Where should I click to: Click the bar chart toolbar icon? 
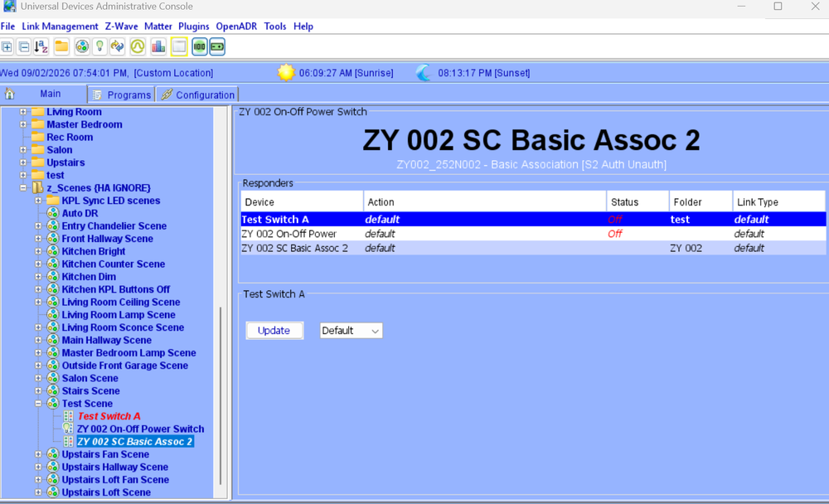pos(158,47)
